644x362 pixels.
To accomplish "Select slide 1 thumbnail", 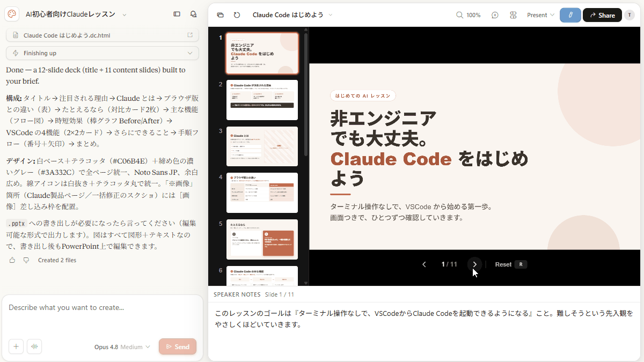I will pyautogui.click(x=262, y=53).
